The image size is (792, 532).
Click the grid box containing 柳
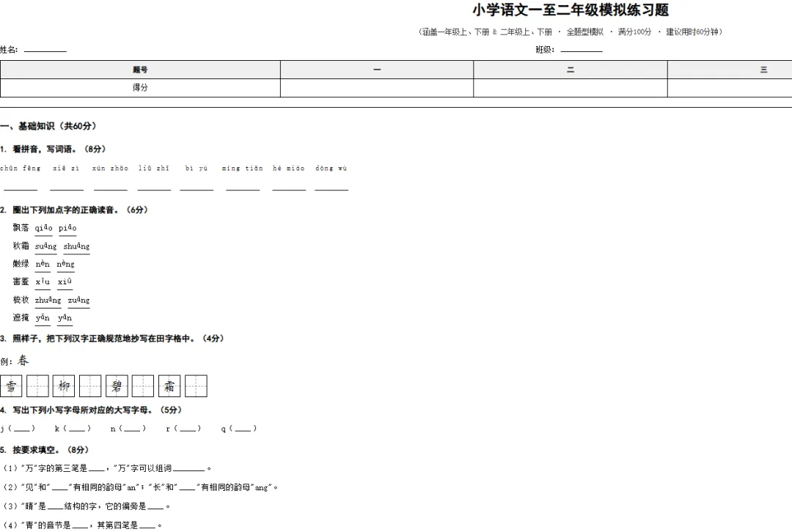click(x=64, y=386)
